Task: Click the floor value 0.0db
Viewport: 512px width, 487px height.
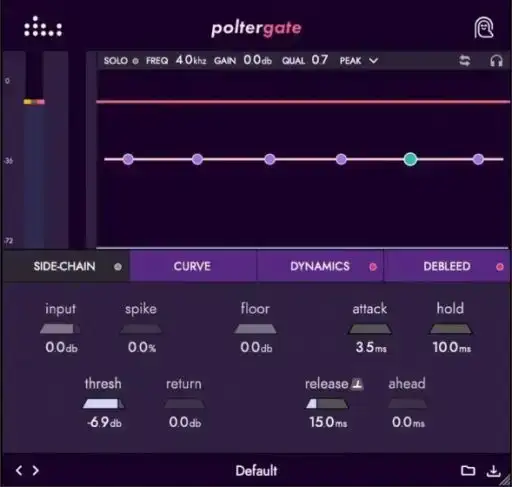Action: point(256,348)
